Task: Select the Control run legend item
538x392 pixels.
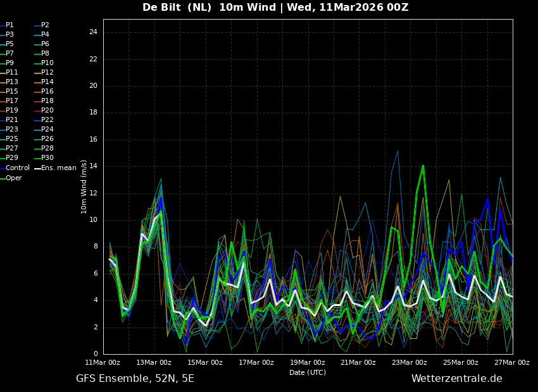Action: [x=18, y=168]
